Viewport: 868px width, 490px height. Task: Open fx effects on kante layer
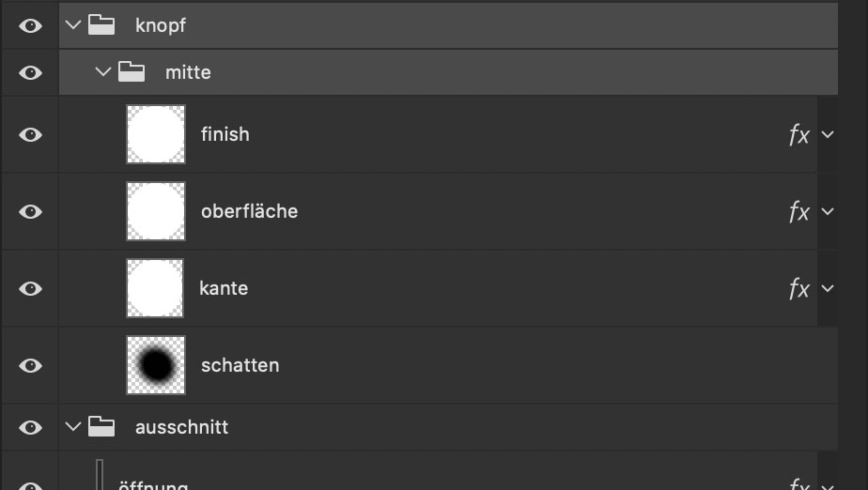(x=798, y=288)
